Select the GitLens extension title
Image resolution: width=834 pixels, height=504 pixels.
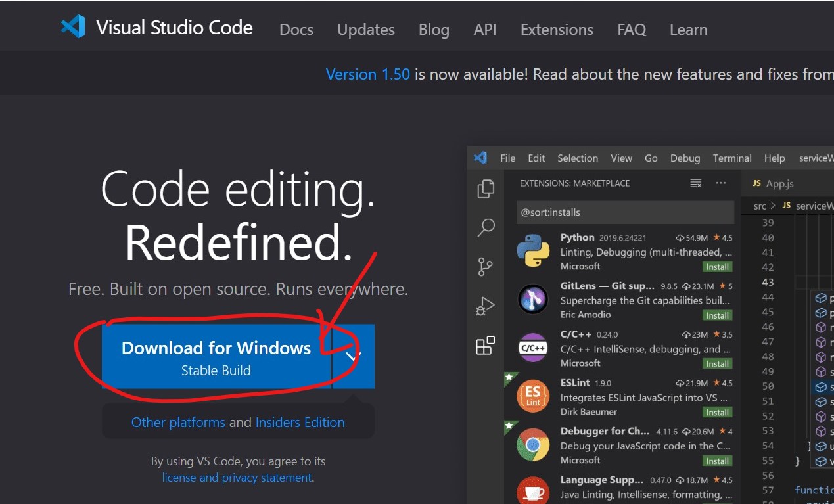tap(607, 286)
